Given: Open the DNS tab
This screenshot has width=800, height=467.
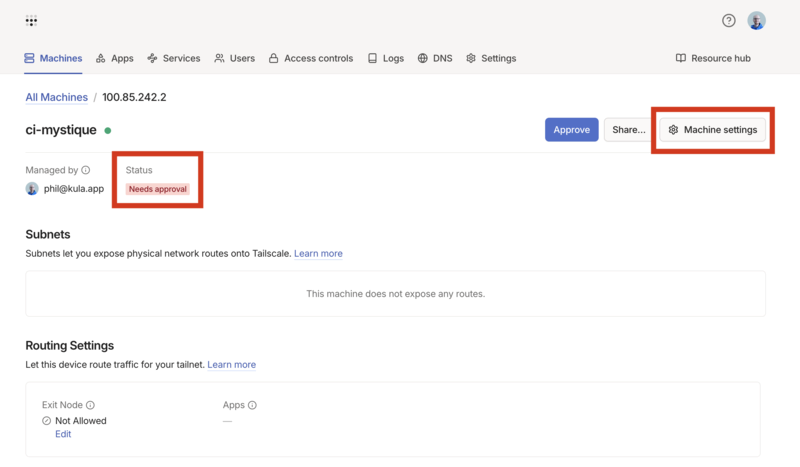Looking at the screenshot, I should 435,58.
